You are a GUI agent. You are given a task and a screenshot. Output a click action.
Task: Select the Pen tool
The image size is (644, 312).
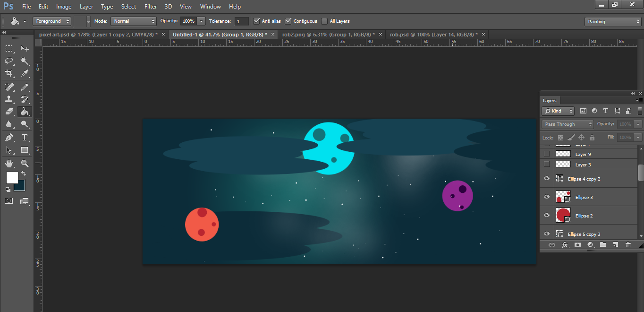point(9,138)
